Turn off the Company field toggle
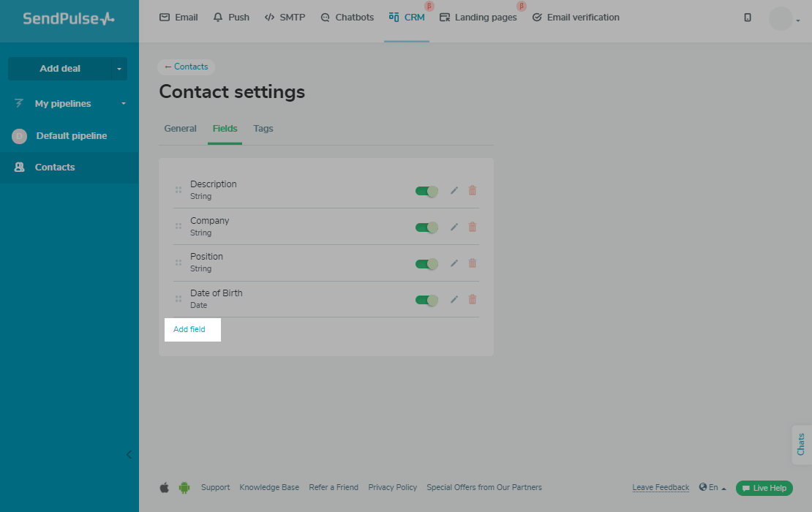The image size is (812, 512). (426, 227)
